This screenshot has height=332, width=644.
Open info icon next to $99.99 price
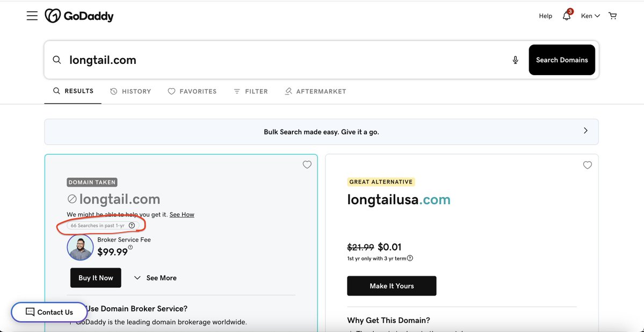130,247
